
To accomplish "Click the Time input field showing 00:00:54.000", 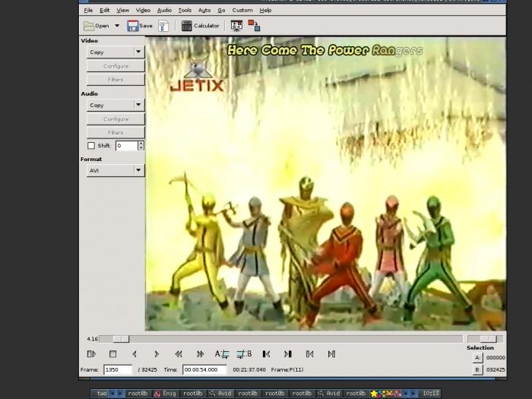I will (204, 369).
